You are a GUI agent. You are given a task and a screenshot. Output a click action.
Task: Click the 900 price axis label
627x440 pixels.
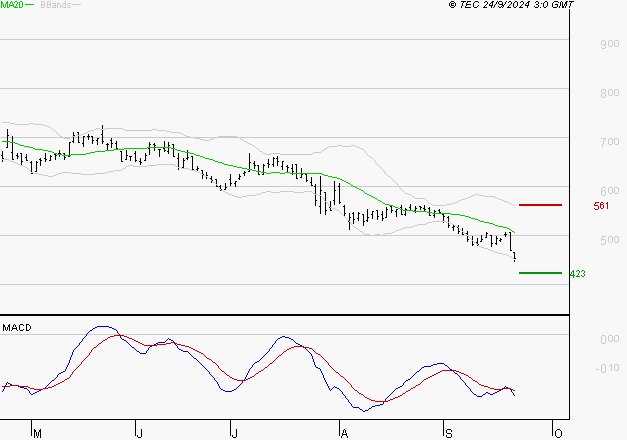coord(610,44)
